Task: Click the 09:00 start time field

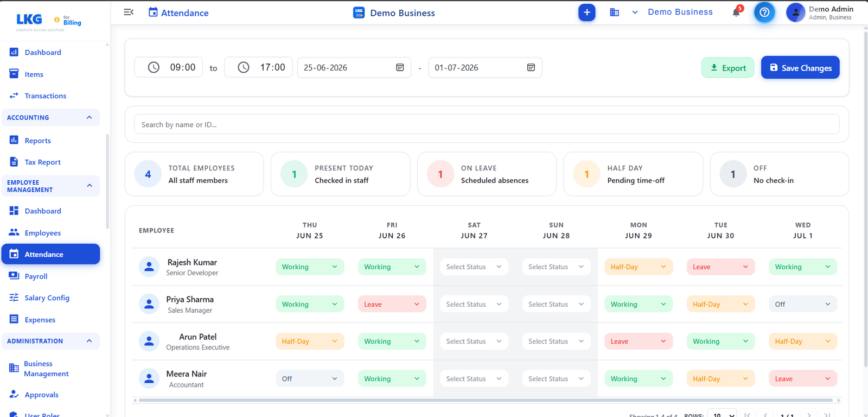Action: coord(168,67)
